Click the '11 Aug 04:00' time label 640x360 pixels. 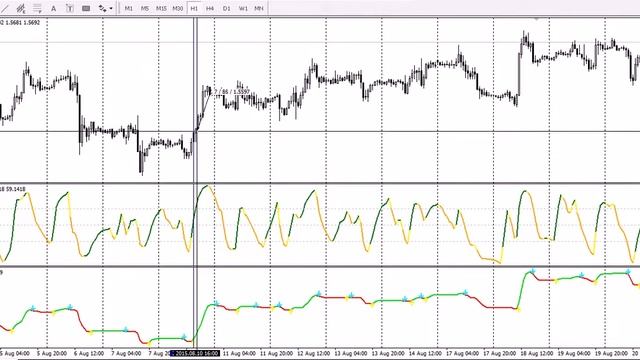(239, 353)
